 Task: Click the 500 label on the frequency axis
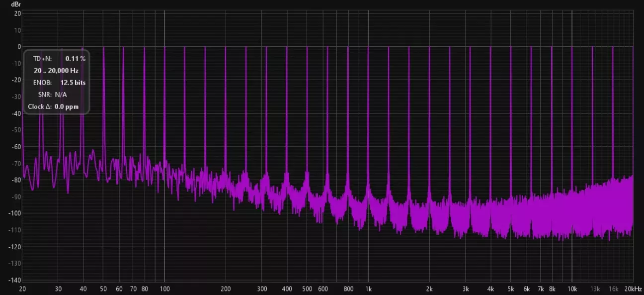(x=307, y=289)
